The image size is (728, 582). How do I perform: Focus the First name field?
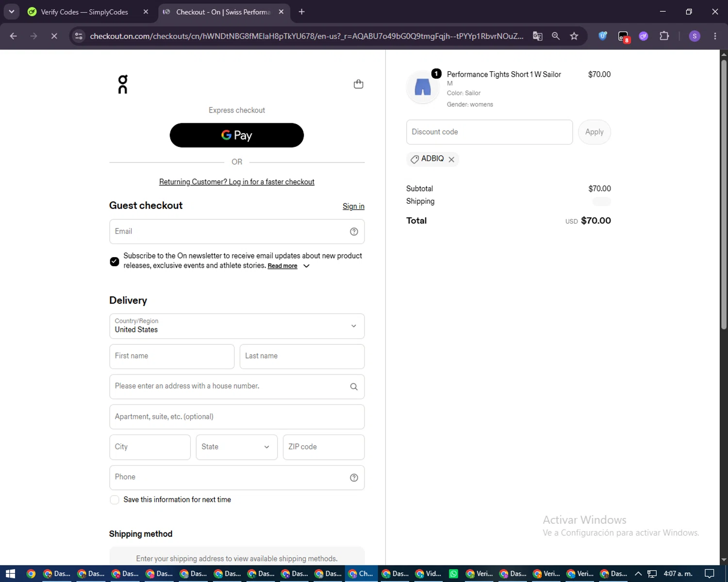tap(172, 356)
